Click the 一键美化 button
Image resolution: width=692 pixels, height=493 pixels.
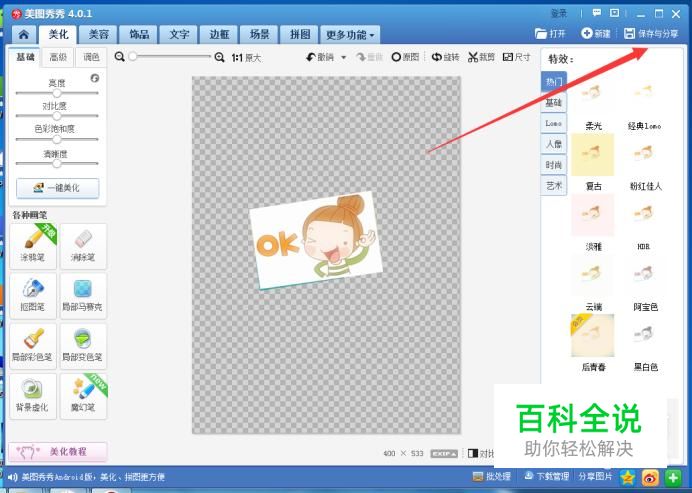coord(57,188)
